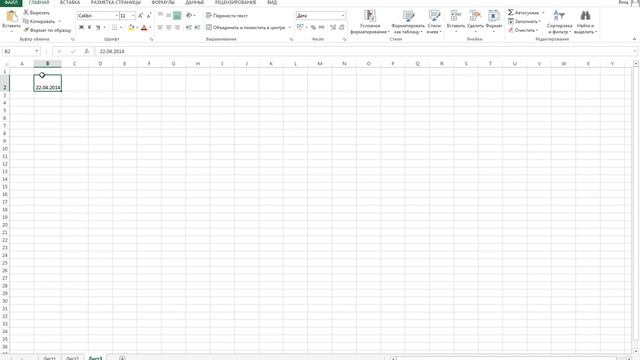This screenshot has width=640, height=360.
Task: Open the borders dropdown arrow
Action: [x=121, y=27]
